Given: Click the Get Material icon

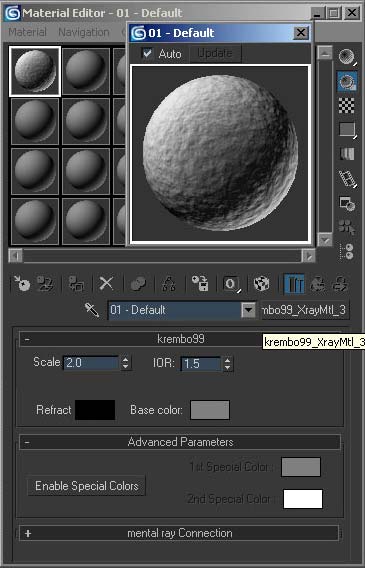Looking at the screenshot, I should (x=22, y=284).
